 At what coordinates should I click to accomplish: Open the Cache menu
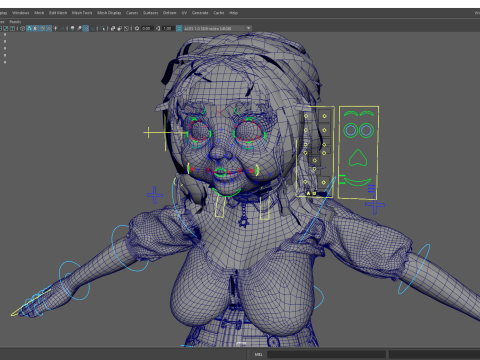[219, 13]
